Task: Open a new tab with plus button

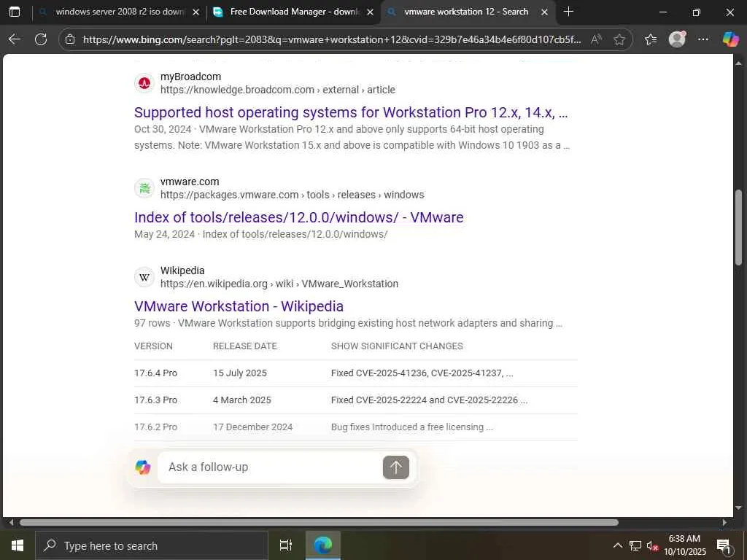Action: 568,12
